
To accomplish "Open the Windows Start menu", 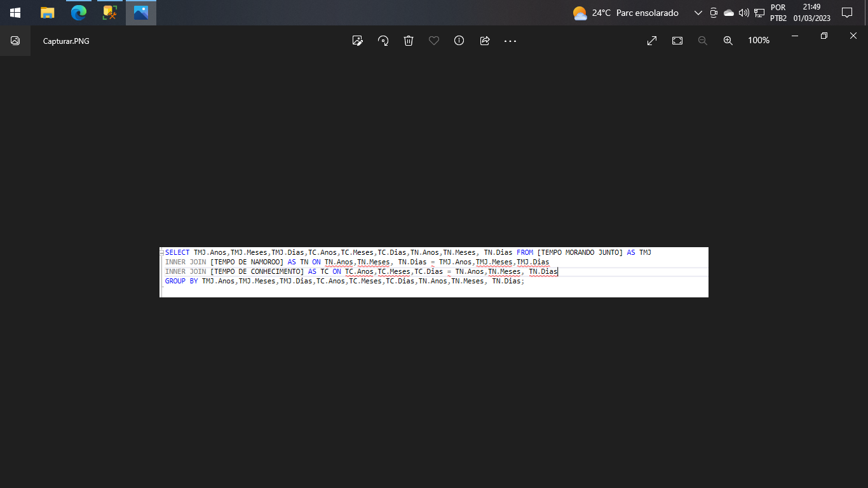I will tap(15, 13).
